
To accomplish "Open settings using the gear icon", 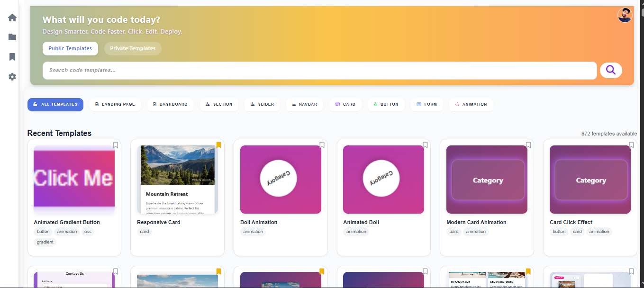I will 12,77.
